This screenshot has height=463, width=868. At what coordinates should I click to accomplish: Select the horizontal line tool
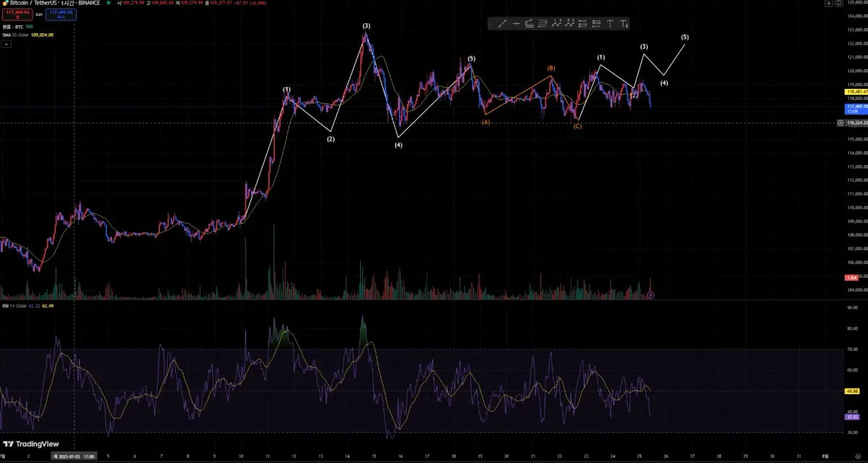(516, 24)
